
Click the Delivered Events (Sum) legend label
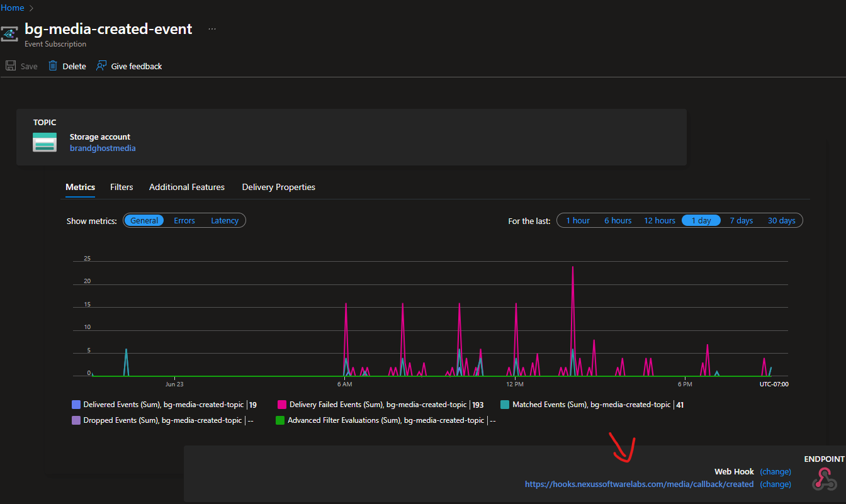tap(164, 405)
